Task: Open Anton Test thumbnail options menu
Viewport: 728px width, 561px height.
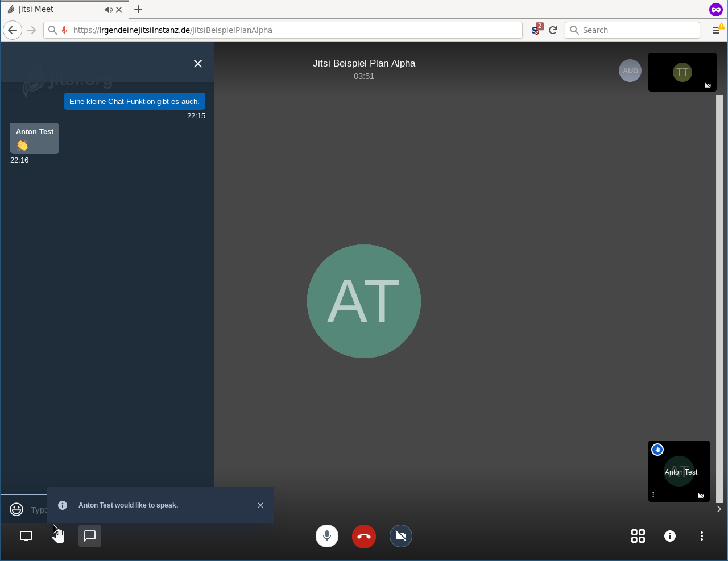Action: (653, 494)
